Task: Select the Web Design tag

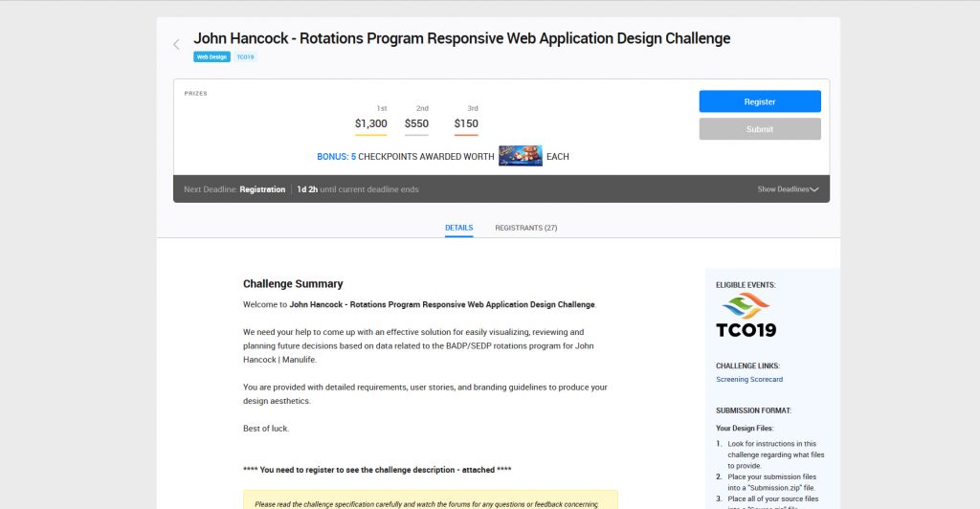Action: tap(212, 56)
